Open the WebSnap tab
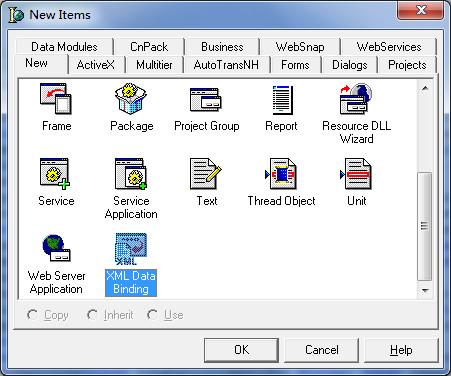The height and width of the screenshot is (376, 451). pos(300,47)
